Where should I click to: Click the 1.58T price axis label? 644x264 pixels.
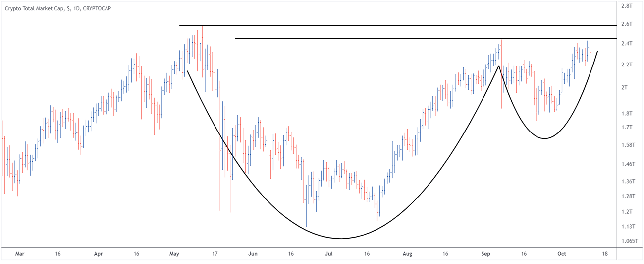[x=628, y=145]
